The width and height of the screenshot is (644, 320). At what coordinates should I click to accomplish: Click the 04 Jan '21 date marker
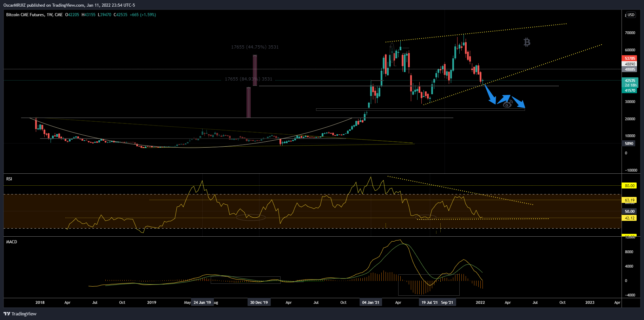[371, 302]
